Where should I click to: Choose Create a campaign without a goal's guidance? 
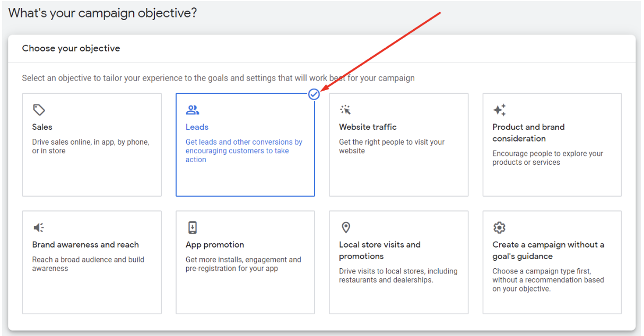pyautogui.click(x=549, y=250)
